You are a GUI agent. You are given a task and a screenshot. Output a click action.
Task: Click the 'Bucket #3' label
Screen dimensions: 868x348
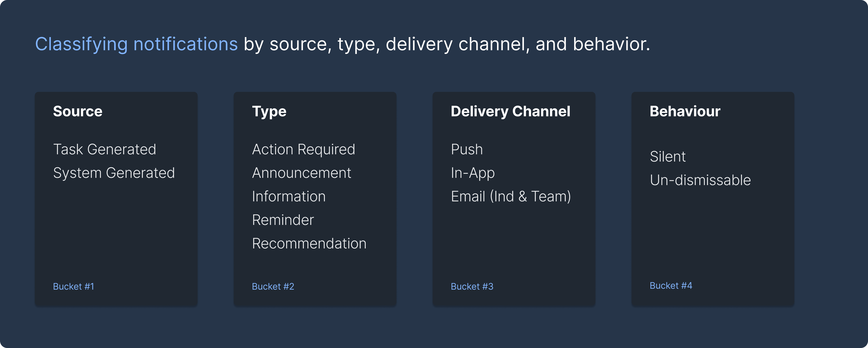pyautogui.click(x=472, y=286)
